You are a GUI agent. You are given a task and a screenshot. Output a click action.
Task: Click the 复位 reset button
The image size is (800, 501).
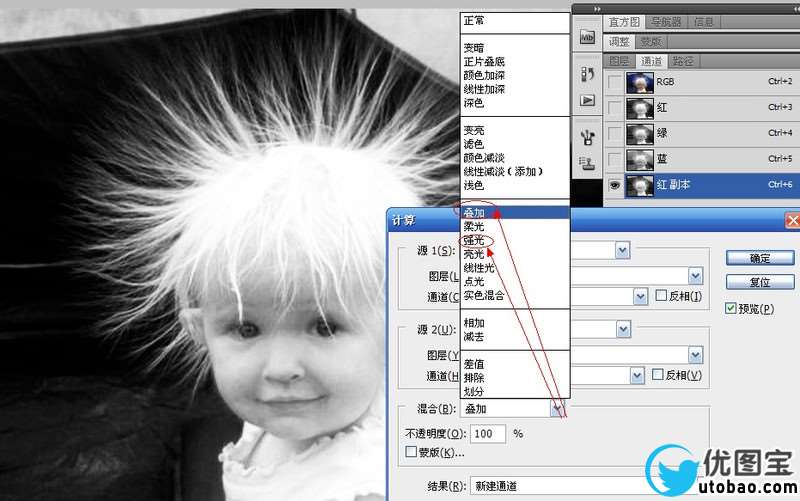(x=760, y=282)
